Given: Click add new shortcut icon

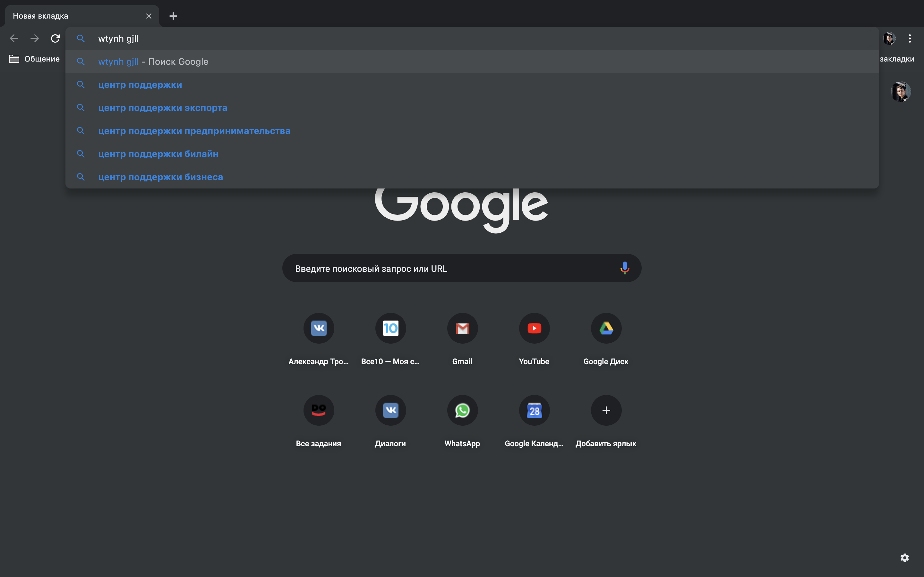Looking at the screenshot, I should coord(605,409).
